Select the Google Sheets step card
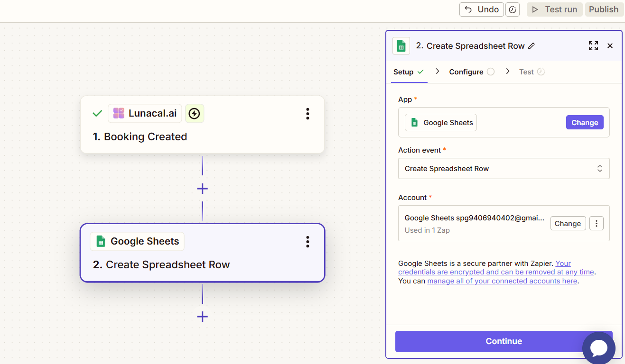 (x=202, y=253)
